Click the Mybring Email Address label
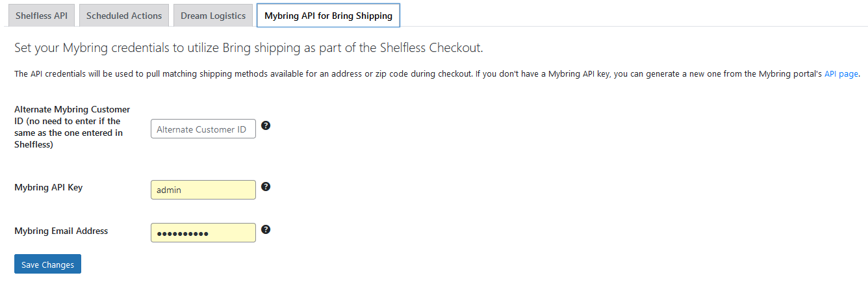This screenshot has height=284, width=868. [61, 230]
